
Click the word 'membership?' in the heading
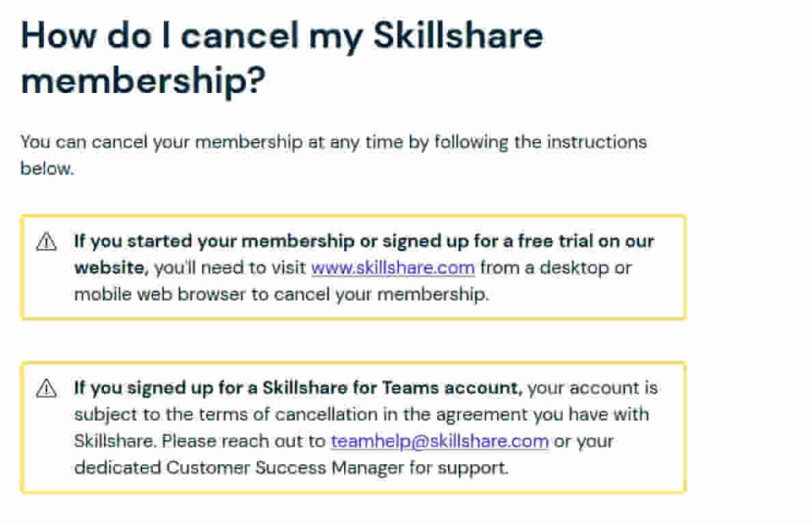coord(144,81)
